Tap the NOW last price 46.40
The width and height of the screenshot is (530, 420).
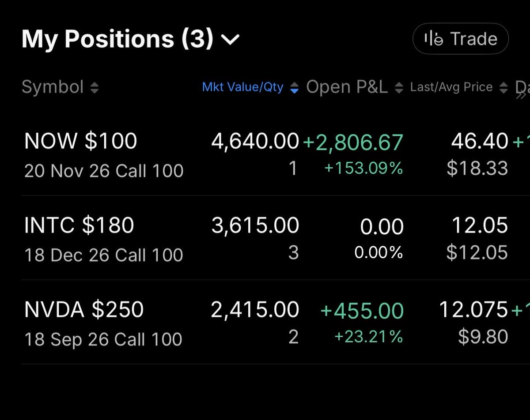tap(480, 141)
